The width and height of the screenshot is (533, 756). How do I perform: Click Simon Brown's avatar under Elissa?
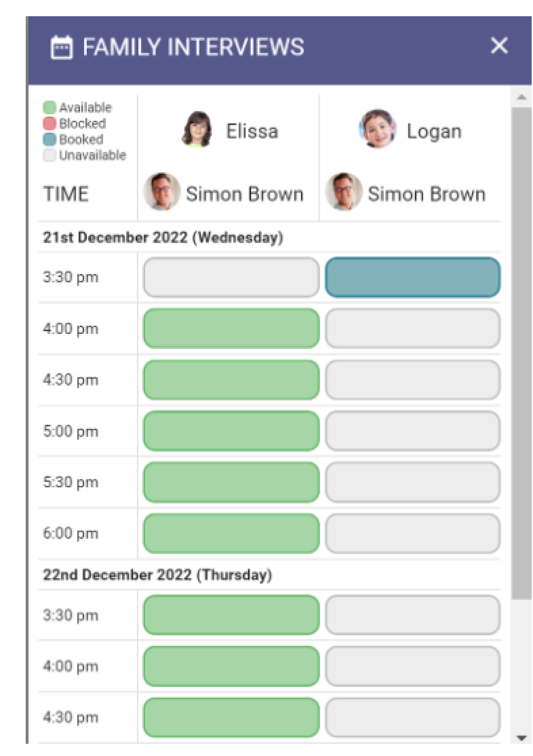(162, 192)
